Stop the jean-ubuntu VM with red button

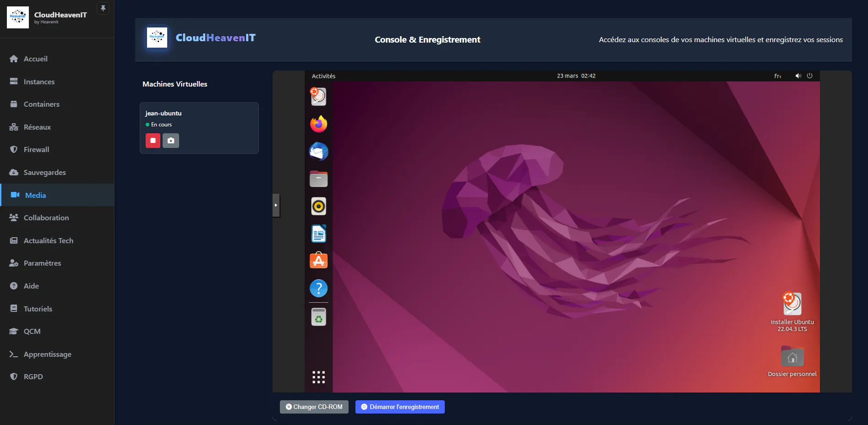pos(153,141)
